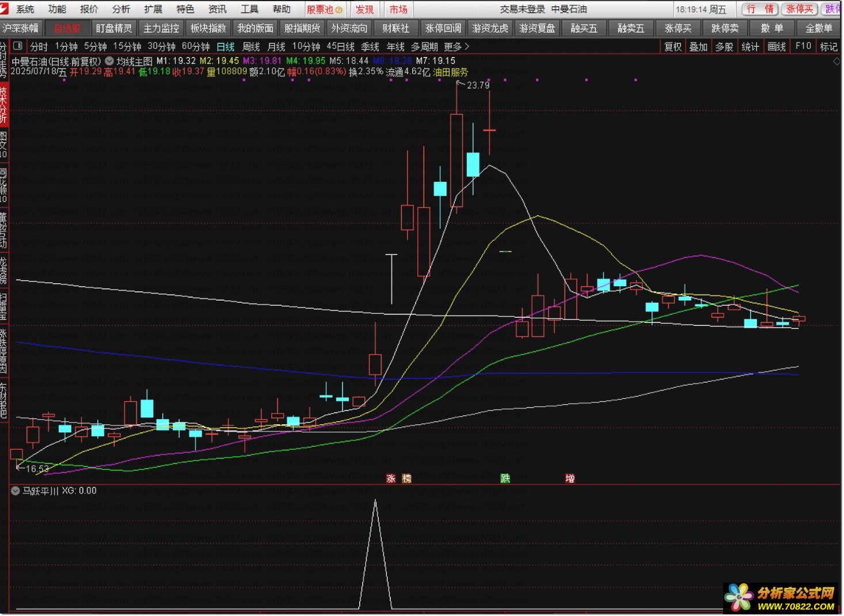Click 撤单 toolbar button
844x616 pixels.
(773, 28)
